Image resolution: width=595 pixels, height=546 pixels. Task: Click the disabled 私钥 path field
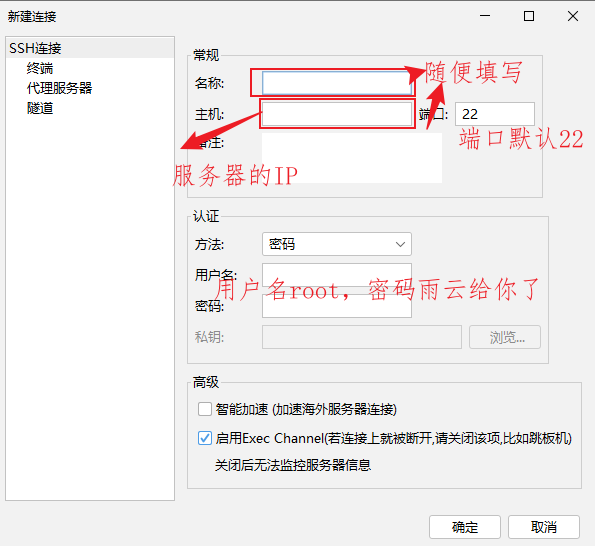(x=362, y=337)
